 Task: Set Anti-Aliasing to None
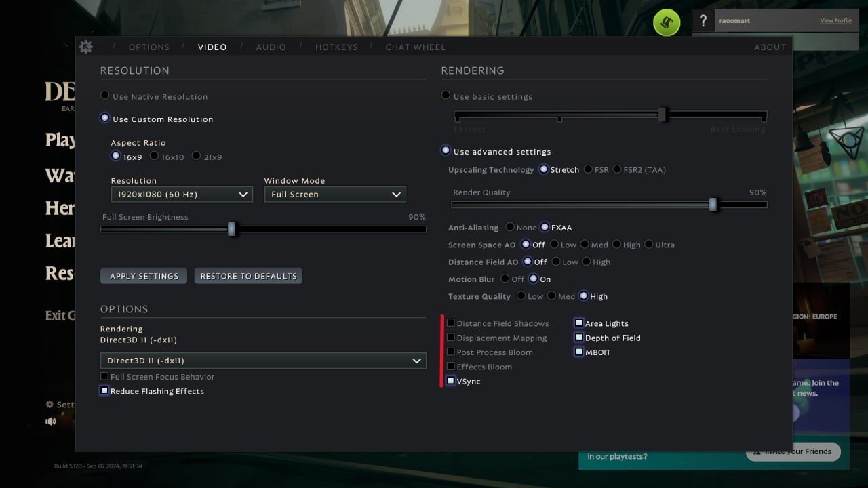point(509,227)
